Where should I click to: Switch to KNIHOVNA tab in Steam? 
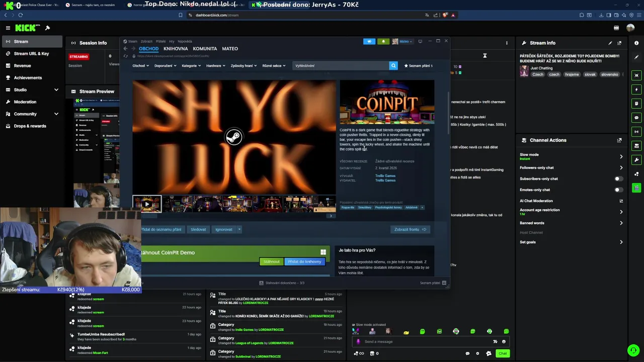pyautogui.click(x=176, y=49)
